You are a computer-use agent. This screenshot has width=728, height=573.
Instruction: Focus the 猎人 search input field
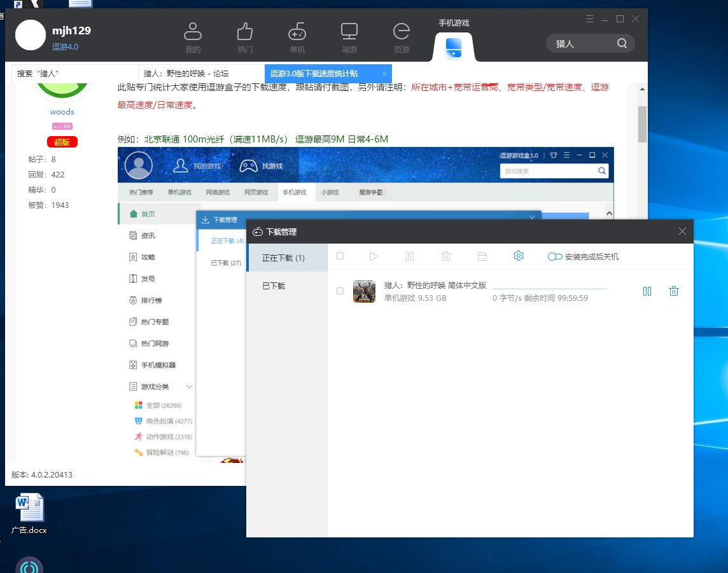coord(583,44)
